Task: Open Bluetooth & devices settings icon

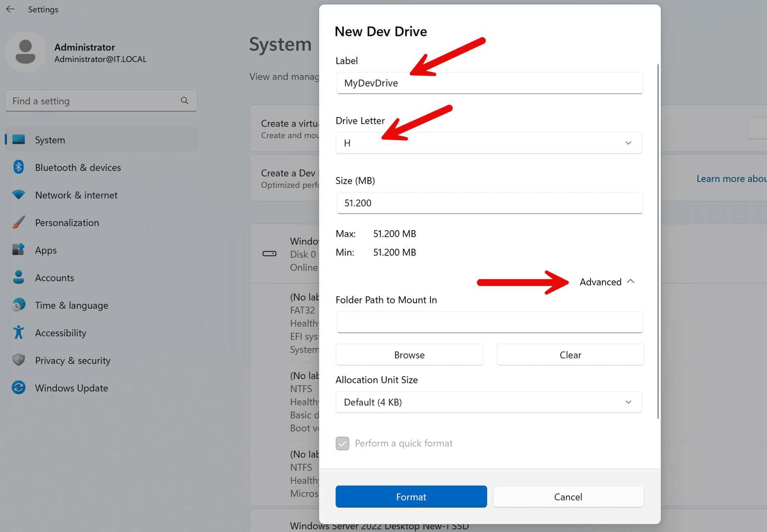Action: pyautogui.click(x=18, y=167)
